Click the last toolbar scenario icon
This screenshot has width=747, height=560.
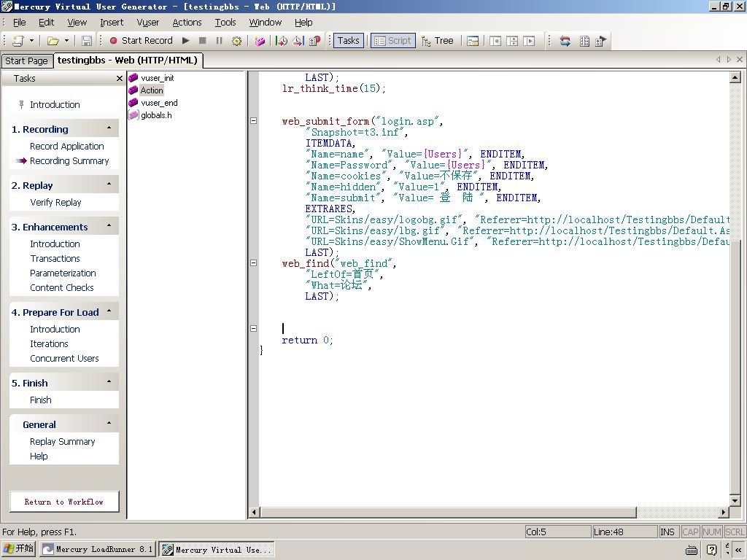[x=601, y=41]
